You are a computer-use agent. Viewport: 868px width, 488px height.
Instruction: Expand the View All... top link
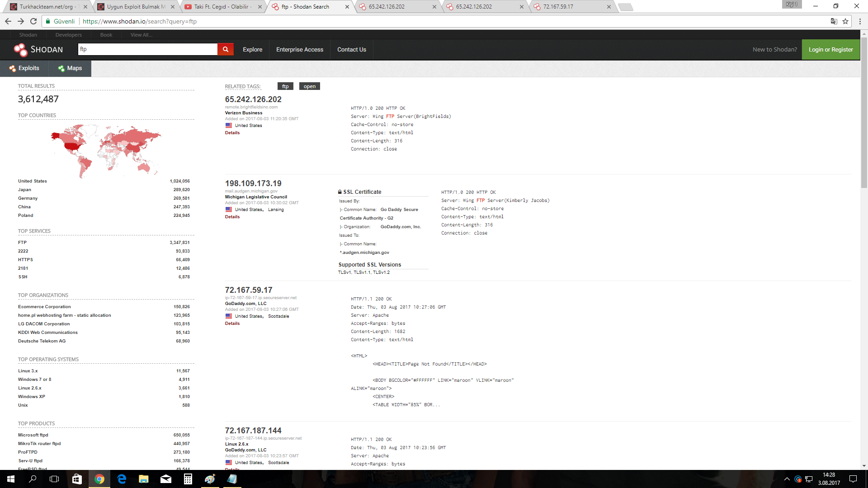142,35
